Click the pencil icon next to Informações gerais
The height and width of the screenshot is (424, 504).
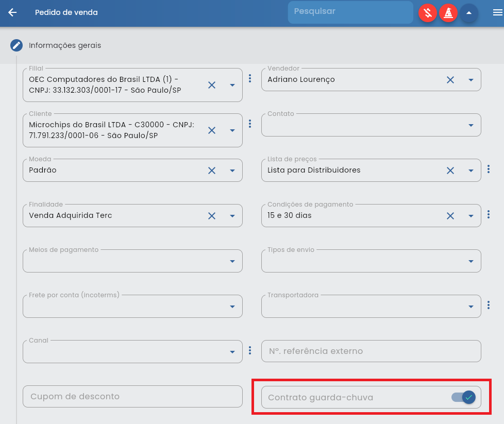point(16,45)
